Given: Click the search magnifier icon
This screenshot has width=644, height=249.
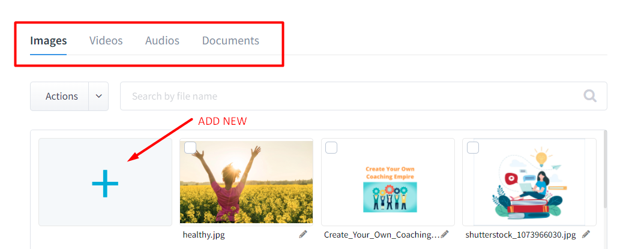Looking at the screenshot, I should pyautogui.click(x=590, y=96).
